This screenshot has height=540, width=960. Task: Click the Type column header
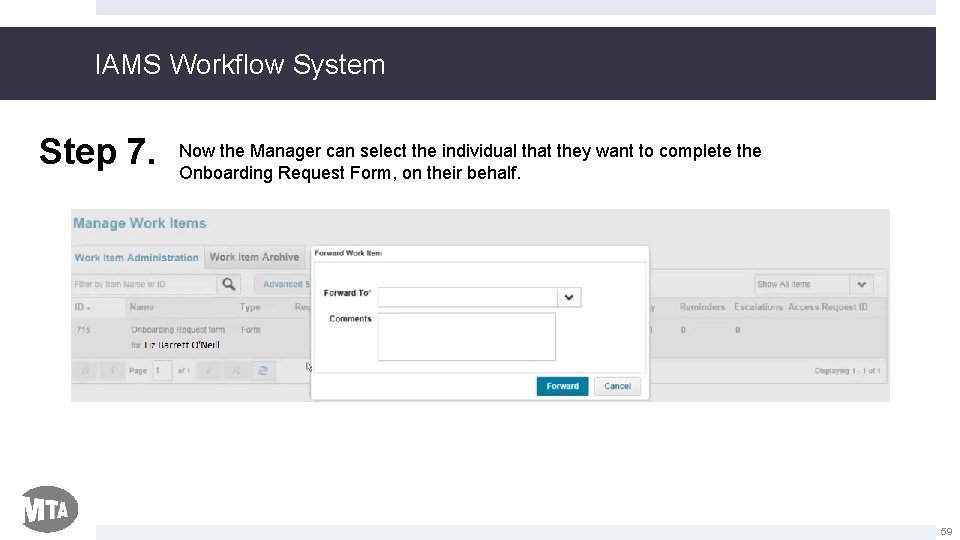250,307
